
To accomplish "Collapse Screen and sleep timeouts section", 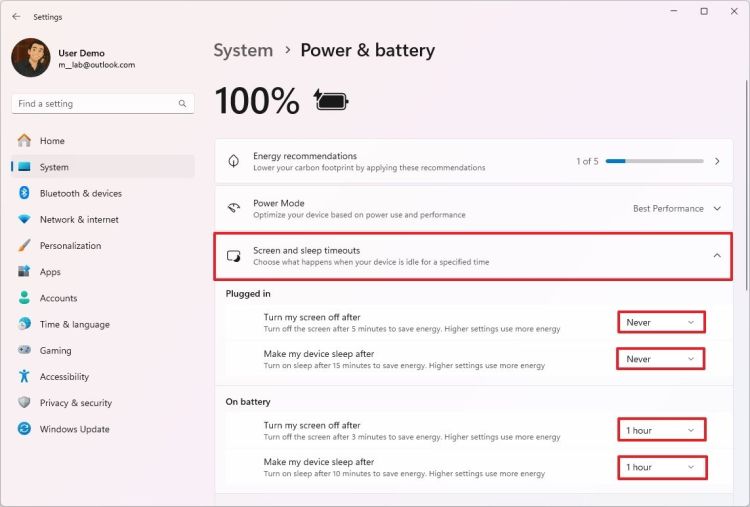I will click(716, 256).
